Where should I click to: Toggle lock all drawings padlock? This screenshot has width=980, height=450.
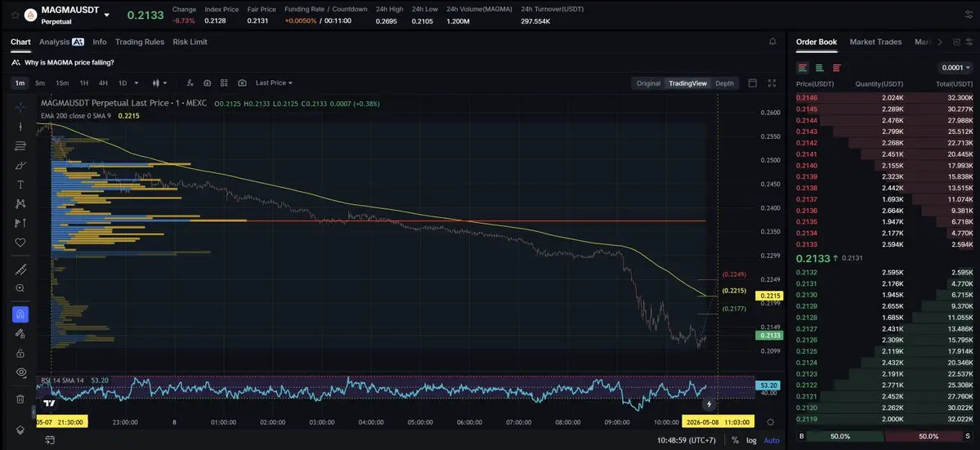pos(20,354)
